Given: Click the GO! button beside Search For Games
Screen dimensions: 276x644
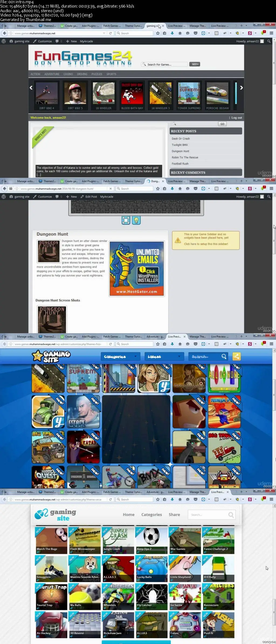Looking at the screenshot, I should pyautogui.click(x=195, y=64).
